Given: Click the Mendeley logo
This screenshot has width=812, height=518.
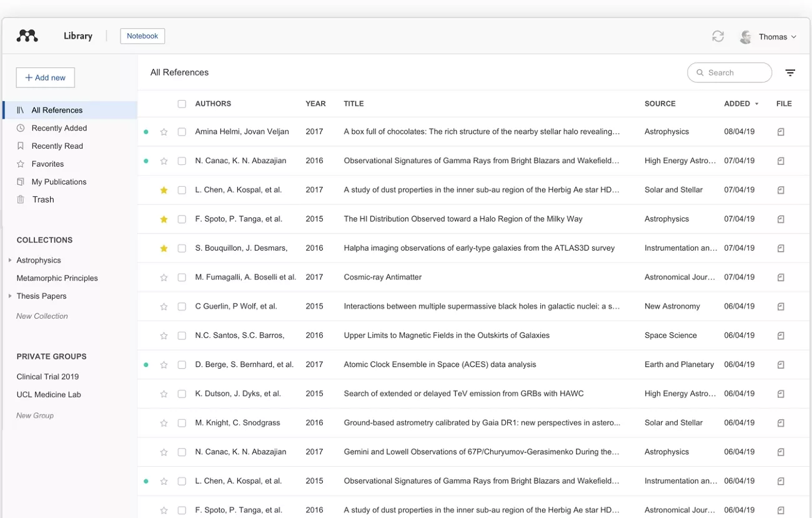Looking at the screenshot, I should tap(27, 36).
